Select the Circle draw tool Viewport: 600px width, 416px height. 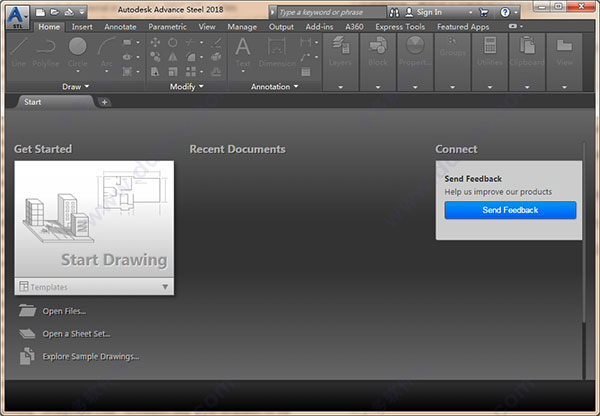tap(78, 52)
